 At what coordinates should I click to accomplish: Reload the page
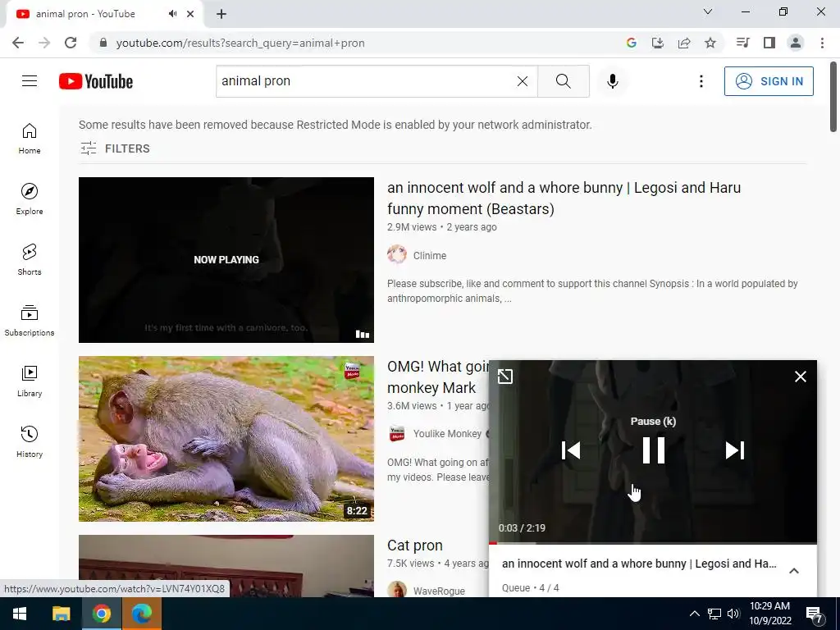click(71, 43)
